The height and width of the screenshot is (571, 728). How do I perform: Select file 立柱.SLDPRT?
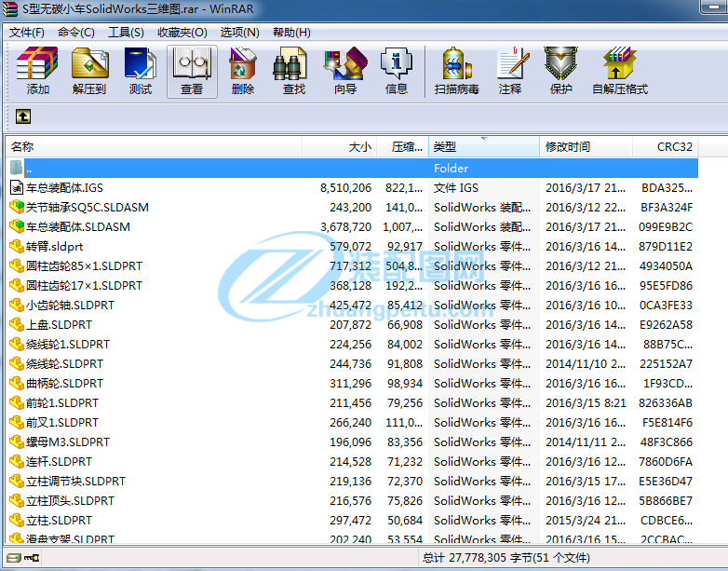pos(59,521)
